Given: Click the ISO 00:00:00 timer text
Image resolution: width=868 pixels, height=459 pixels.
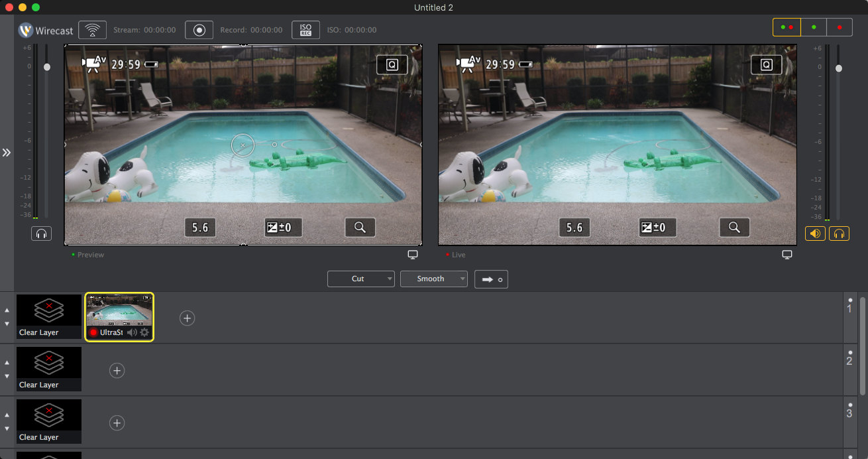Looking at the screenshot, I should pyautogui.click(x=352, y=30).
